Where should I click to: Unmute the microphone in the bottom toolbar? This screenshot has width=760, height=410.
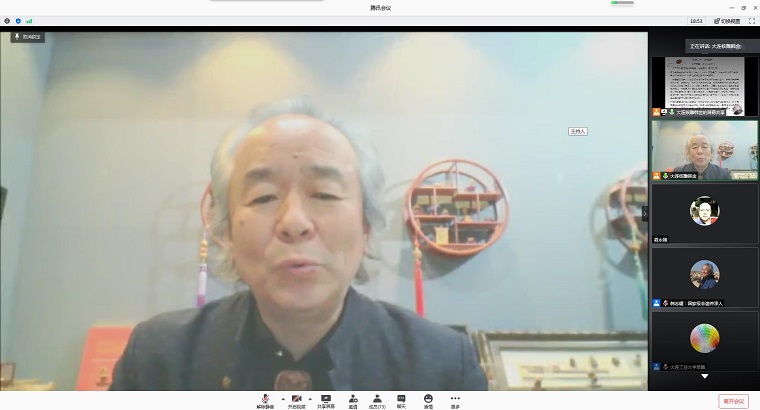(264, 399)
